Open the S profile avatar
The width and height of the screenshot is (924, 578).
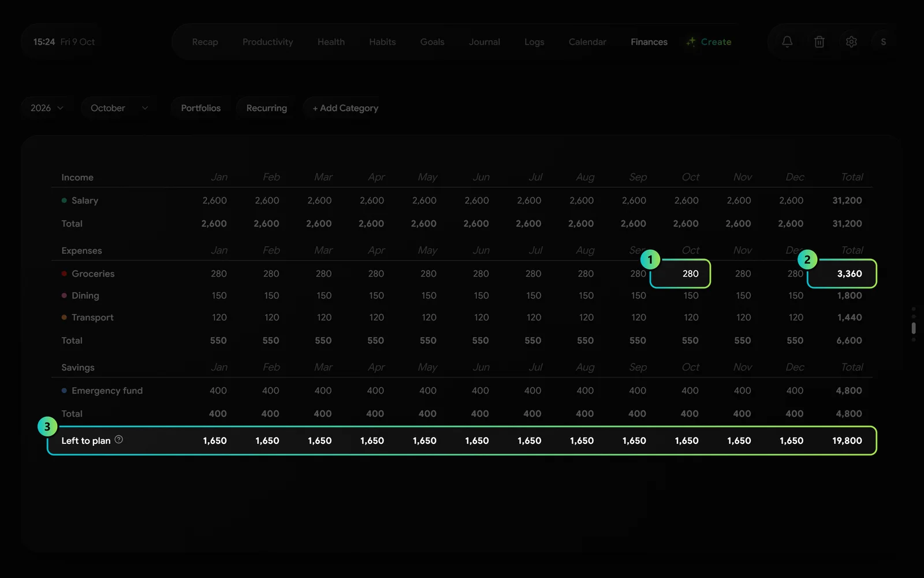click(x=883, y=42)
